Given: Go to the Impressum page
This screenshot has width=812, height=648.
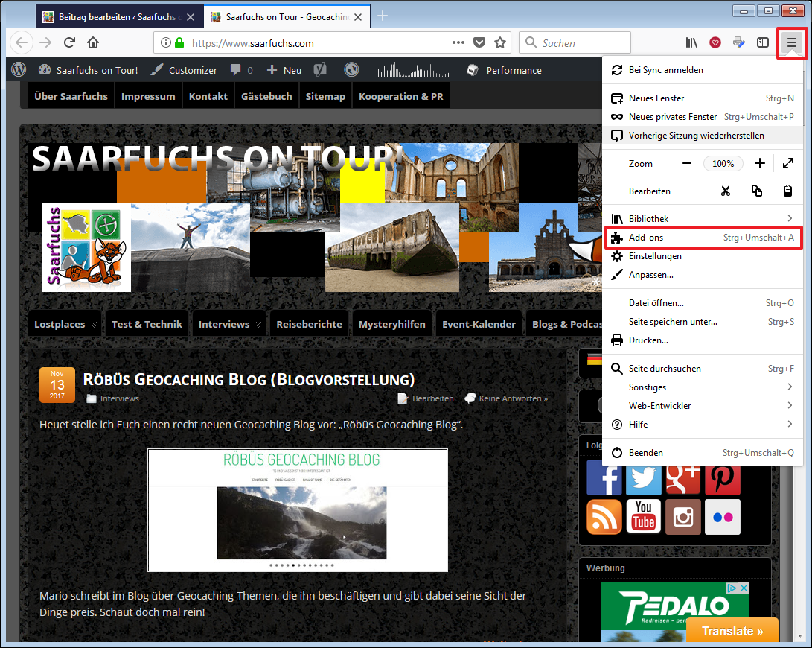Looking at the screenshot, I should [x=148, y=96].
